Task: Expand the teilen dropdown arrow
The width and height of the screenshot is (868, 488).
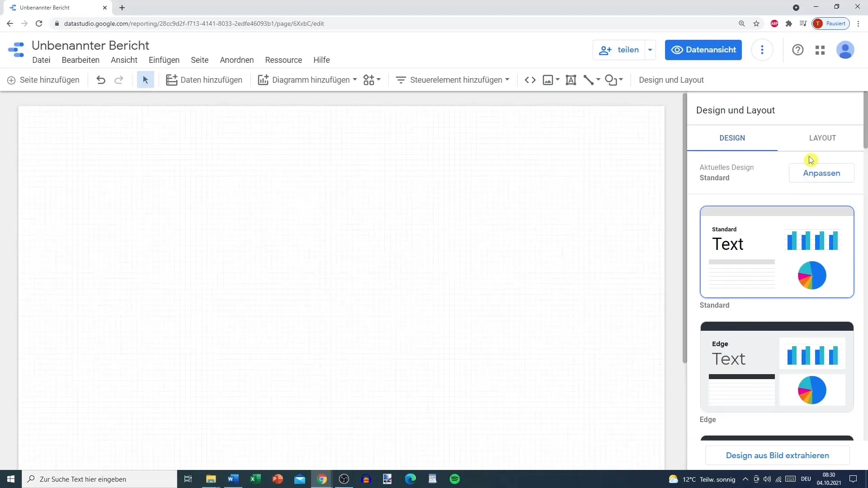Action: tap(650, 50)
